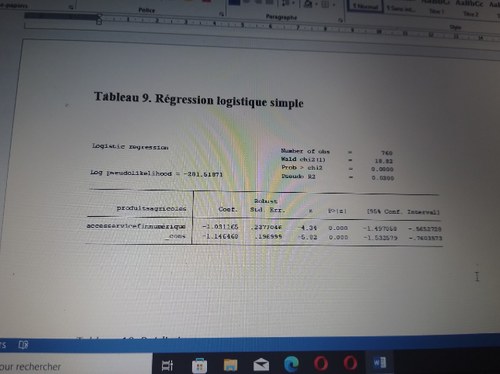The width and height of the screenshot is (500, 374).
Task: Open Microsoft Store from the taskbar
Action: 199,366
